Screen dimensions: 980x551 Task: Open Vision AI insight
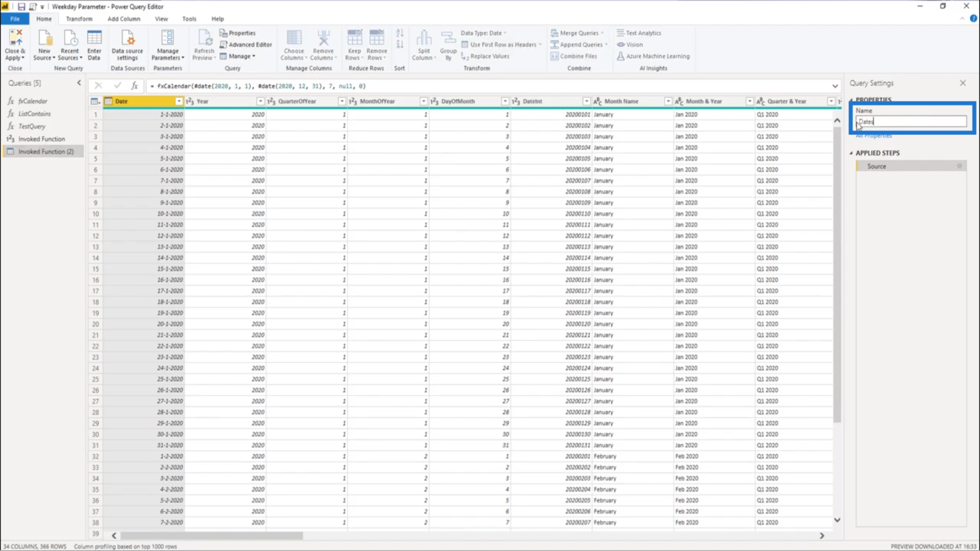630,44
